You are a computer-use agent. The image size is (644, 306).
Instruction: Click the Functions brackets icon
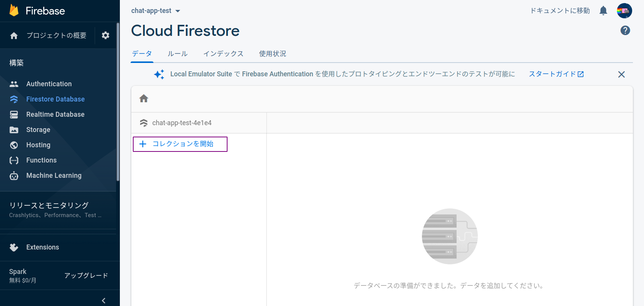pyautogui.click(x=14, y=160)
